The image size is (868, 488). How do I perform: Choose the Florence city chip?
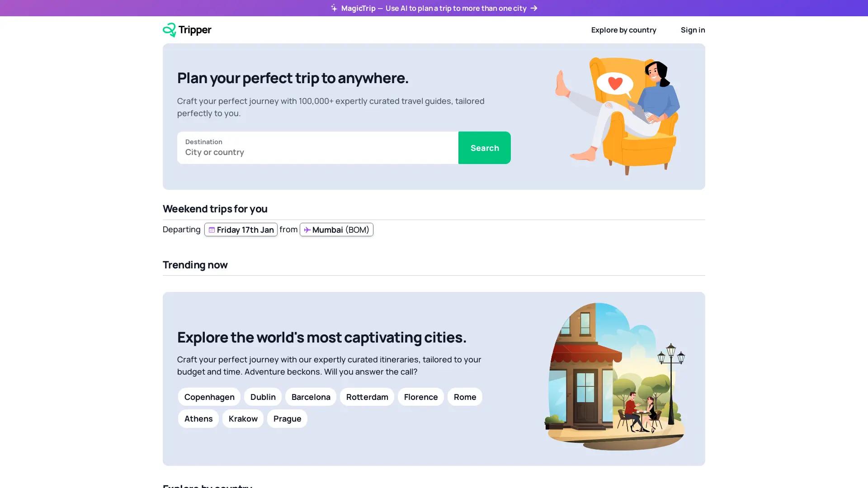[420, 397]
